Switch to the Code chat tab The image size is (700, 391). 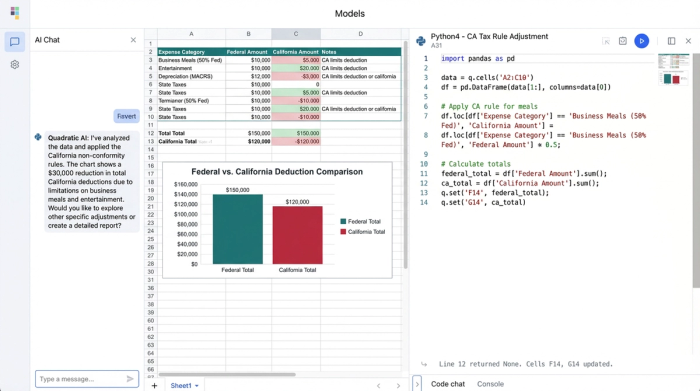pyautogui.click(x=447, y=384)
